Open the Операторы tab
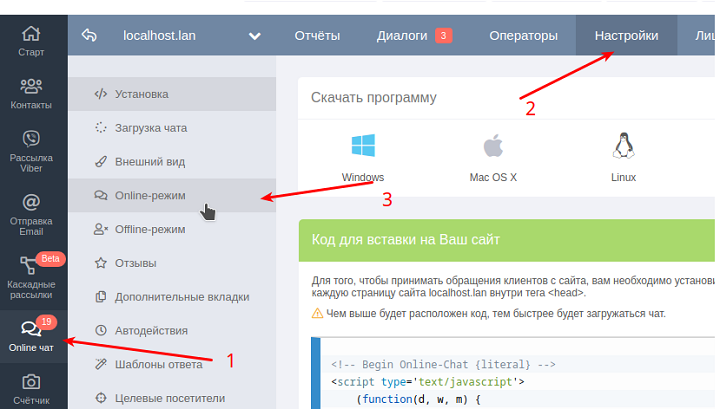The height and width of the screenshot is (409, 720). pyautogui.click(x=523, y=35)
